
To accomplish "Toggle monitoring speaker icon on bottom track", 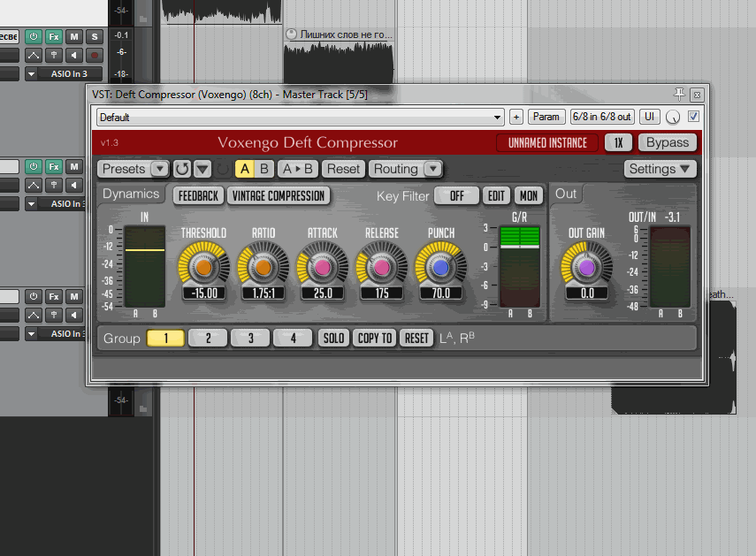I will [x=74, y=315].
